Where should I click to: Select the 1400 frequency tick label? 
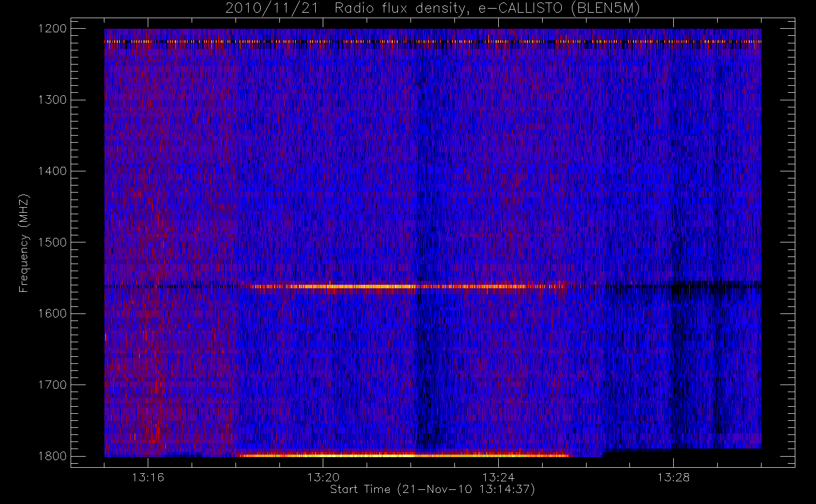52,171
